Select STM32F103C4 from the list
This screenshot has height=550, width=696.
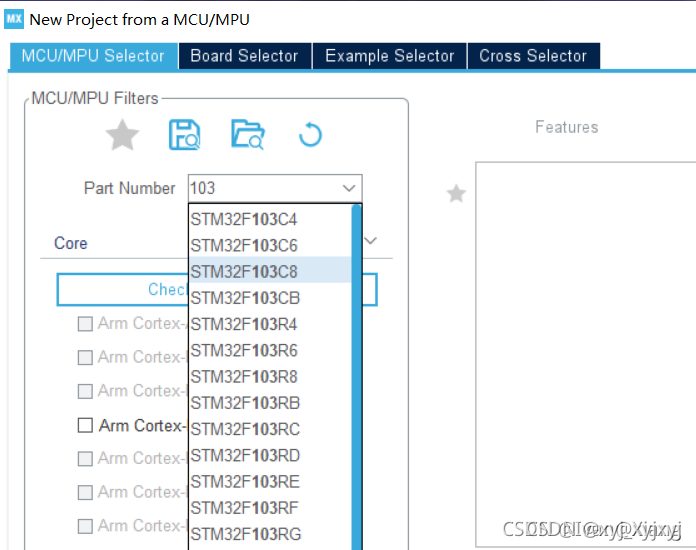pos(270,219)
